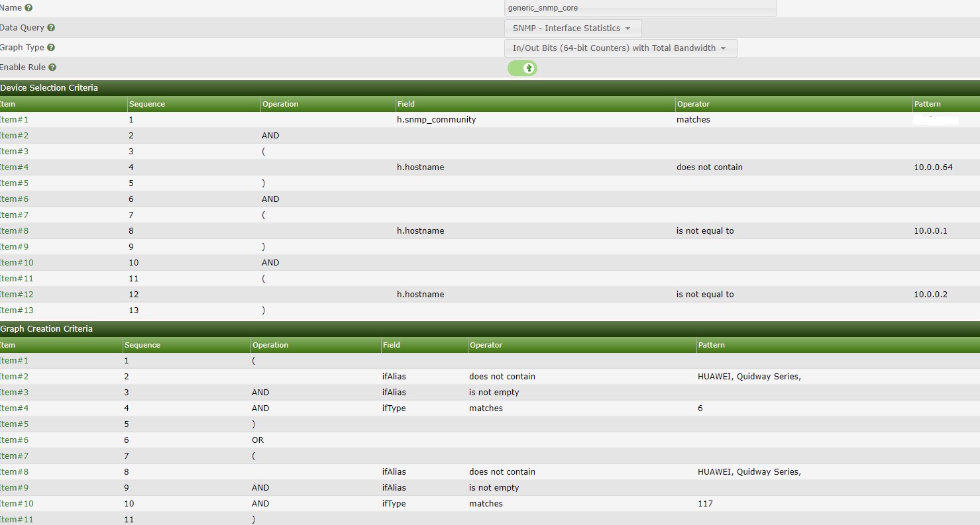Click the Name input containing generic_snmp_core
Screen dimensions: 980x525
(x=639, y=8)
